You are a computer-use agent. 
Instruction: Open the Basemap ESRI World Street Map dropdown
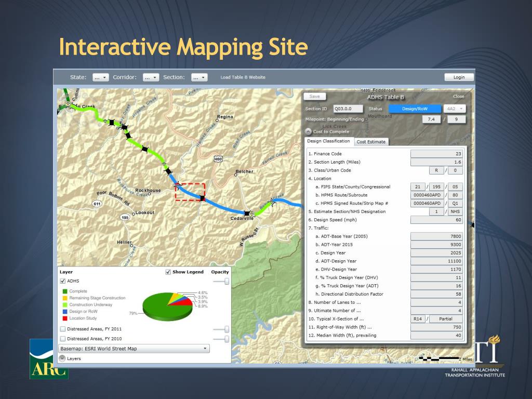pyautogui.click(x=134, y=349)
